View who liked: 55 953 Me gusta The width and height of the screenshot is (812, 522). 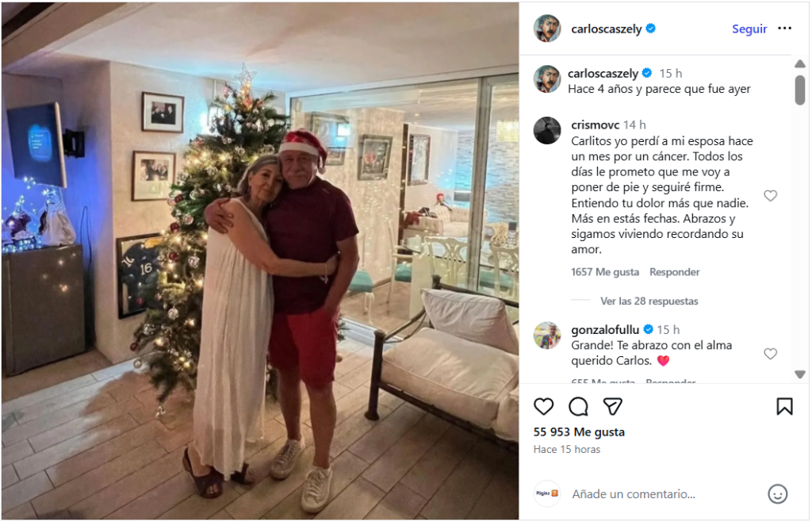click(x=579, y=432)
